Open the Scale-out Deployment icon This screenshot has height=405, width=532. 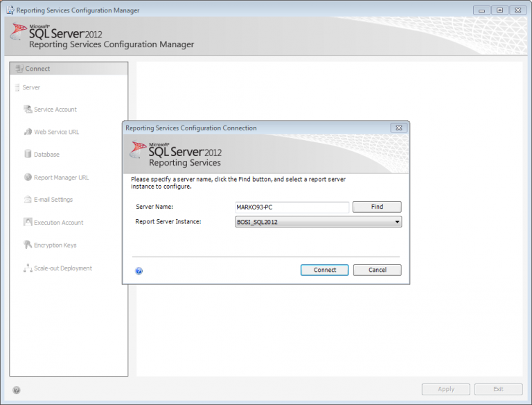pos(28,268)
